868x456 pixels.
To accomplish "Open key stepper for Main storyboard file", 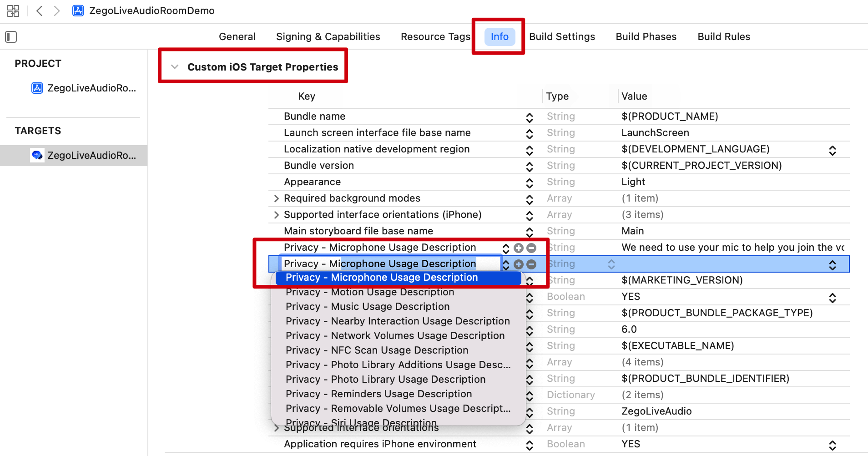I will [x=530, y=232].
